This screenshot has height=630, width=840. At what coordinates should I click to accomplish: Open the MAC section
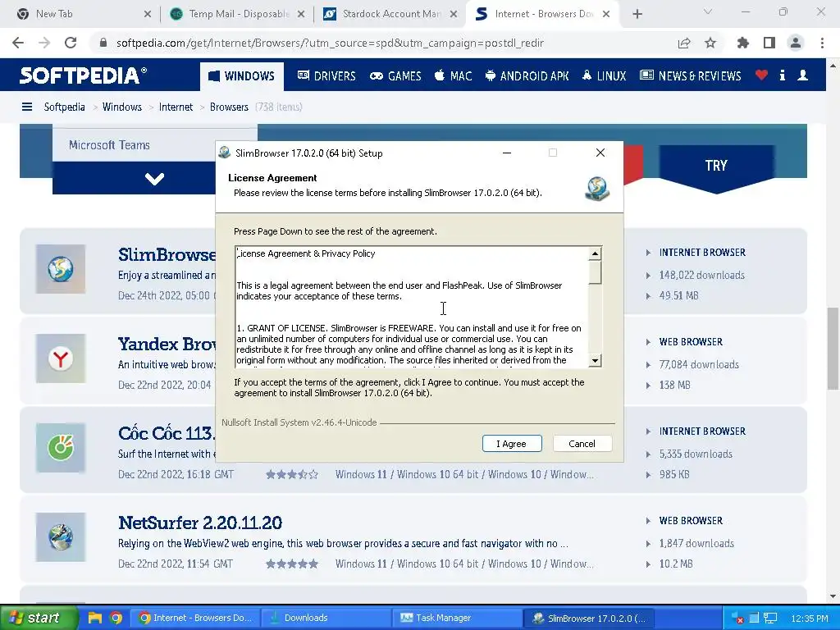453,76
